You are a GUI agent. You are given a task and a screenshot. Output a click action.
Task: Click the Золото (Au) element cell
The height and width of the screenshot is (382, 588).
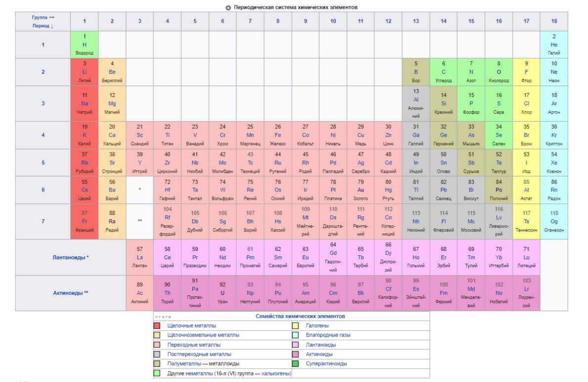[361, 190]
